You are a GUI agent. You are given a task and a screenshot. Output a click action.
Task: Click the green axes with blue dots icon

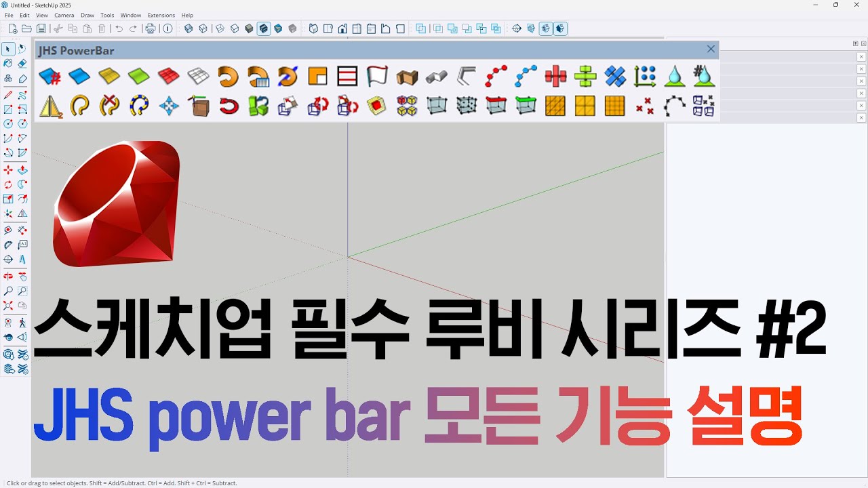645,77
